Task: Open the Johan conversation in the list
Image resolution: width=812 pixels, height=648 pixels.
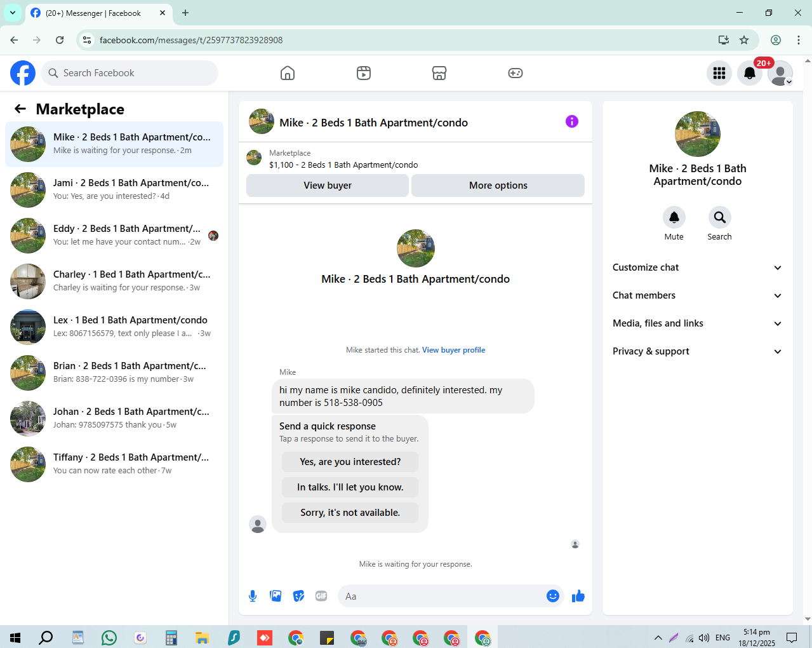Action: [x=114, y=419]
